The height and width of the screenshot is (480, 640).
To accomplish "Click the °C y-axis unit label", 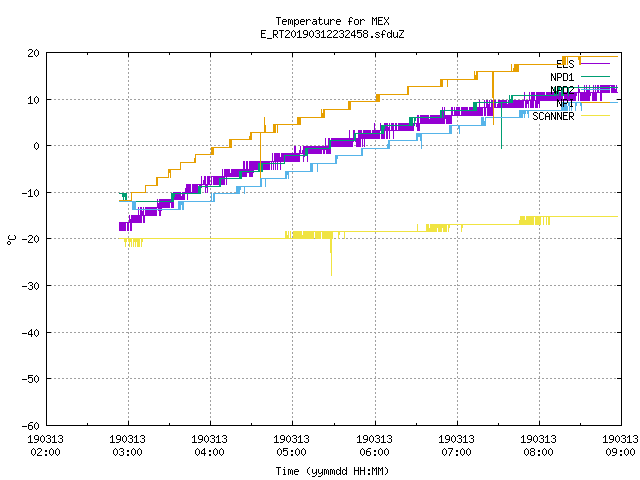I will pos(11,240).
